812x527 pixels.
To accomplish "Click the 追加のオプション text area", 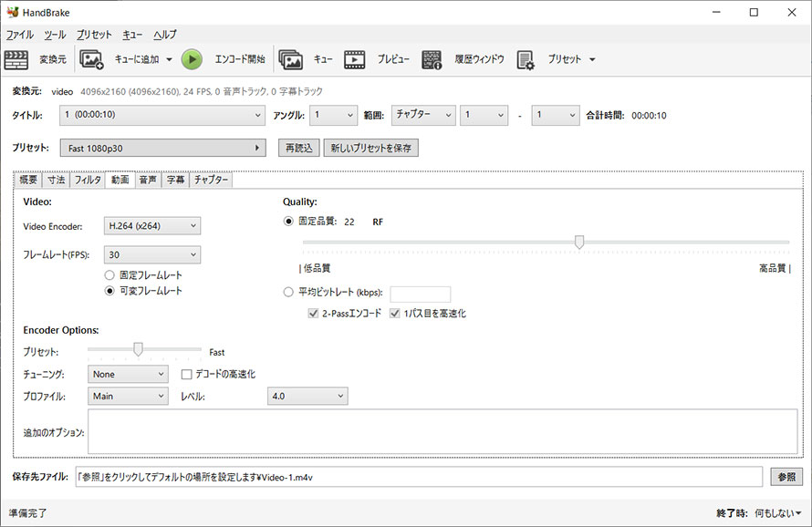I will pyautogui.click(x=442, y=431).
